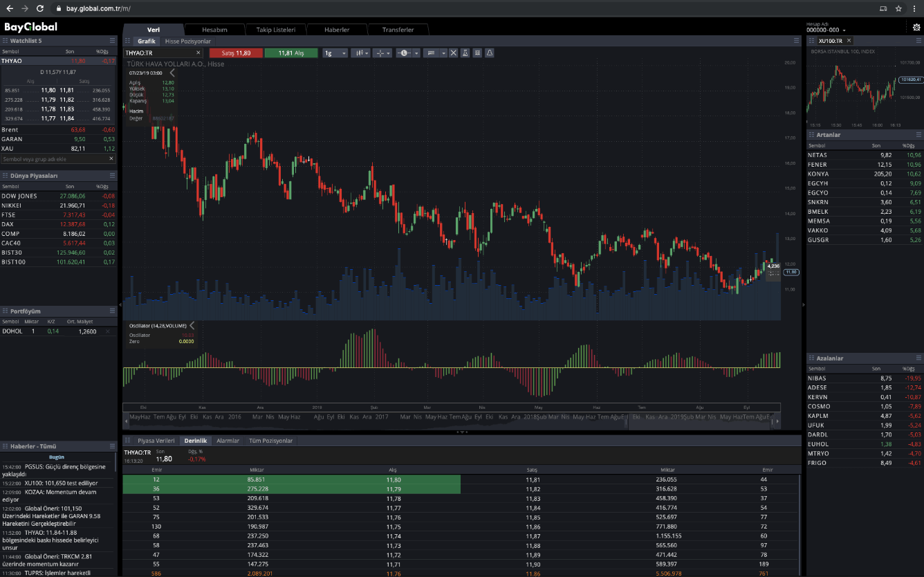Click the timeline scrollbar right arrow
924x577 pixels.
[777, 421]
